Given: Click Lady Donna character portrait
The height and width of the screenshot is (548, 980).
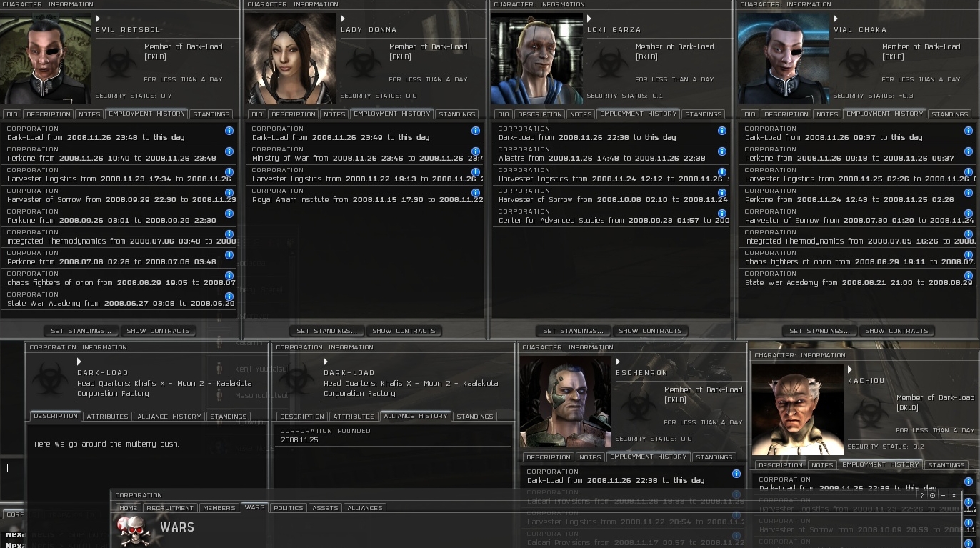Looking at the screenshot, I should [x=291, y=59].
